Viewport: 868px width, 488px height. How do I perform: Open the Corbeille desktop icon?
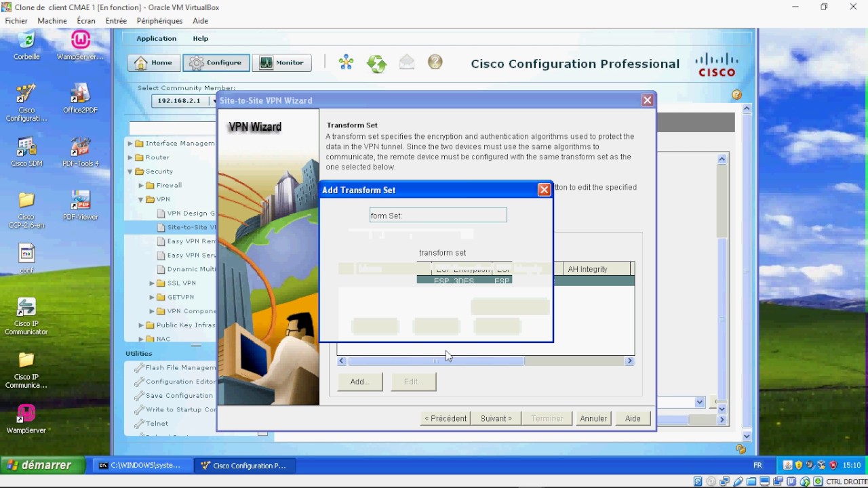click(x=26, y=45)
